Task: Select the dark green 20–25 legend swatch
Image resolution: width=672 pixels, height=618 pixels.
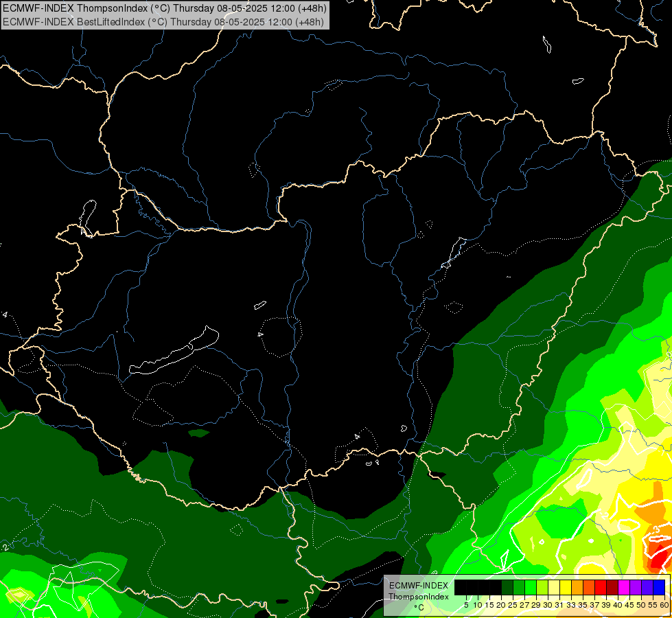Action: (x=507, y=587)
